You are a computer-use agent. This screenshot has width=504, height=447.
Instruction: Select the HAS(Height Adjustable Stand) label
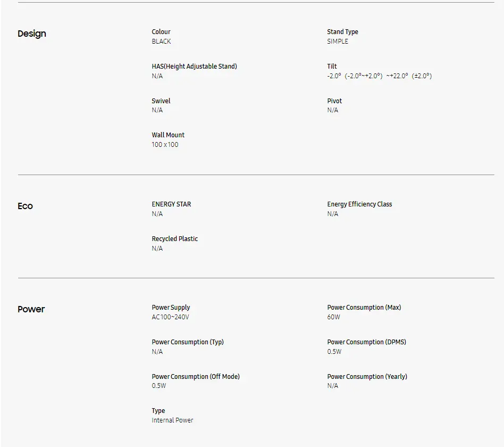[x=194, y=67]
